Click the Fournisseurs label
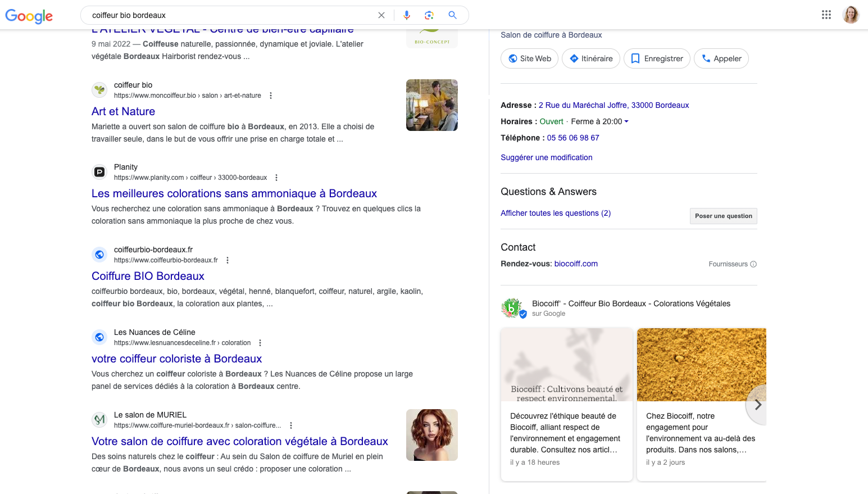This screenshot has width=868, height=494. pos(728,264)
